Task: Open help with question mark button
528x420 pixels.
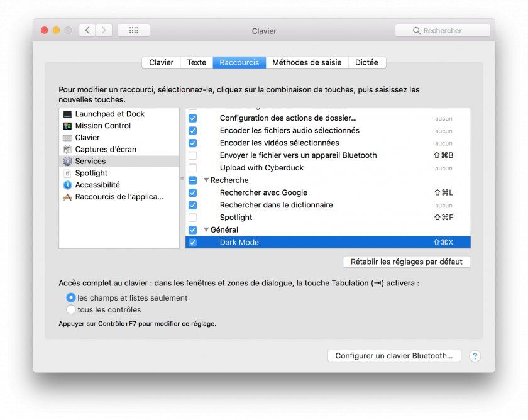Action: click(475, 356)
